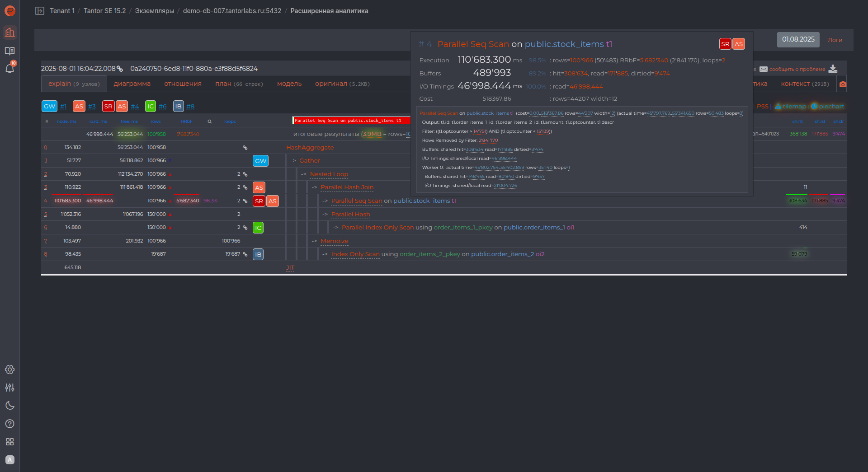868x472 pixels.
Task: Open the sliders configuration icon in sidebar
Action: tap(9, 388)
